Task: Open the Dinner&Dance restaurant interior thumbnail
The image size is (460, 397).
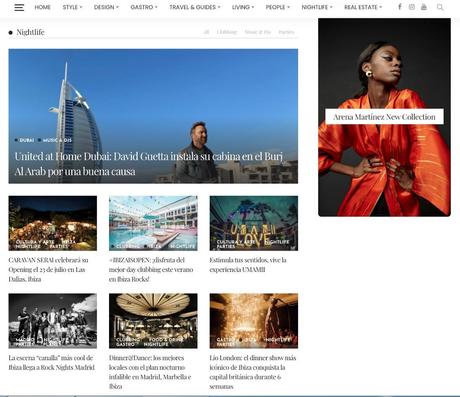Action: click(x=153, y=321)
